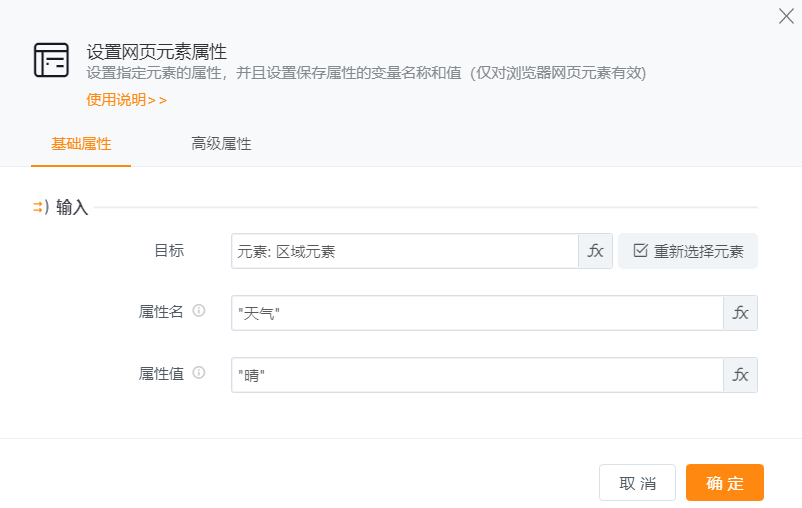Collapse the 输入 section header
The image size is (802, 508).
pos(61,207)
